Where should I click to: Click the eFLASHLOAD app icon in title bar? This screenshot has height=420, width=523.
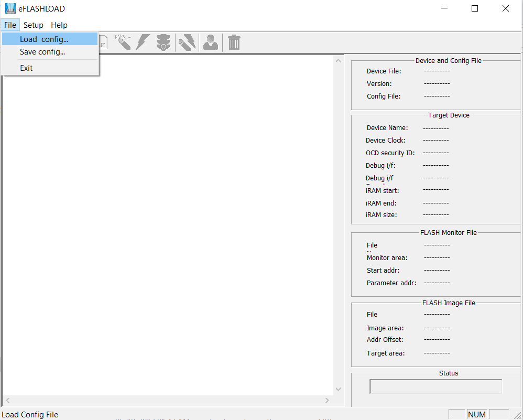10,8
